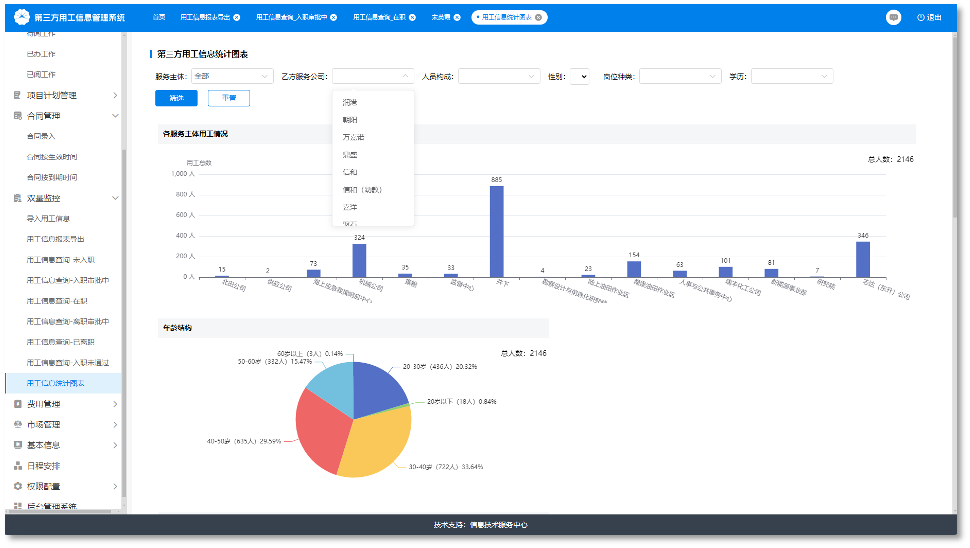Click the outlined reset button
Screen dimensions: 970x548
click(x=229, y=98)
